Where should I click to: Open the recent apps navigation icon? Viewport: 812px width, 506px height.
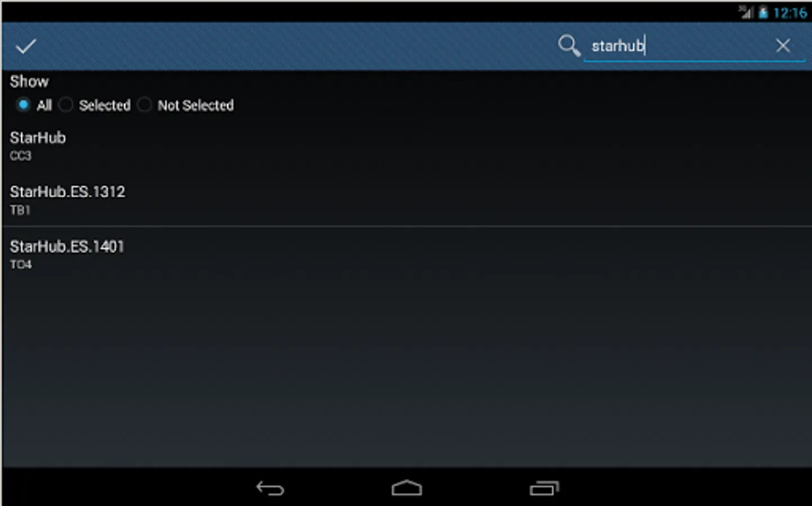544,488
